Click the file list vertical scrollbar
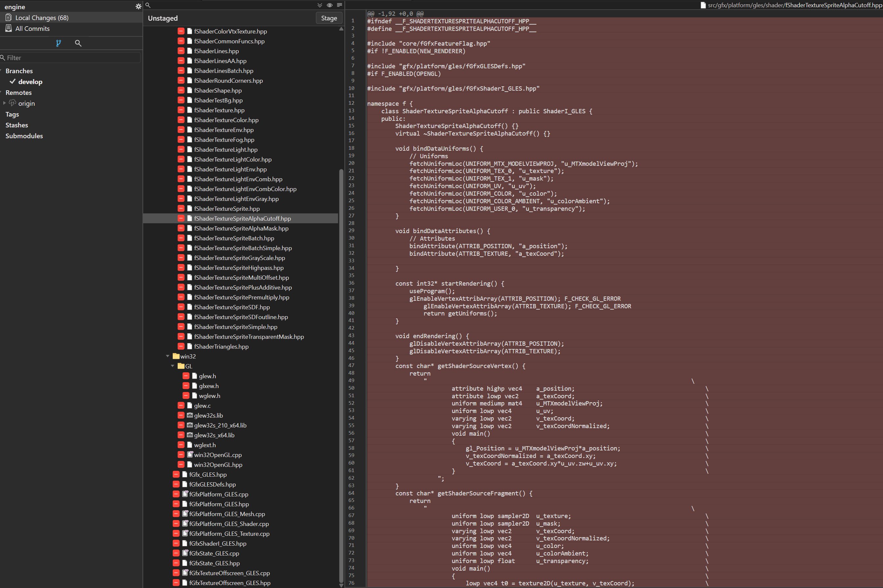This screenshot has width=883, height=588. pos(341,375)
